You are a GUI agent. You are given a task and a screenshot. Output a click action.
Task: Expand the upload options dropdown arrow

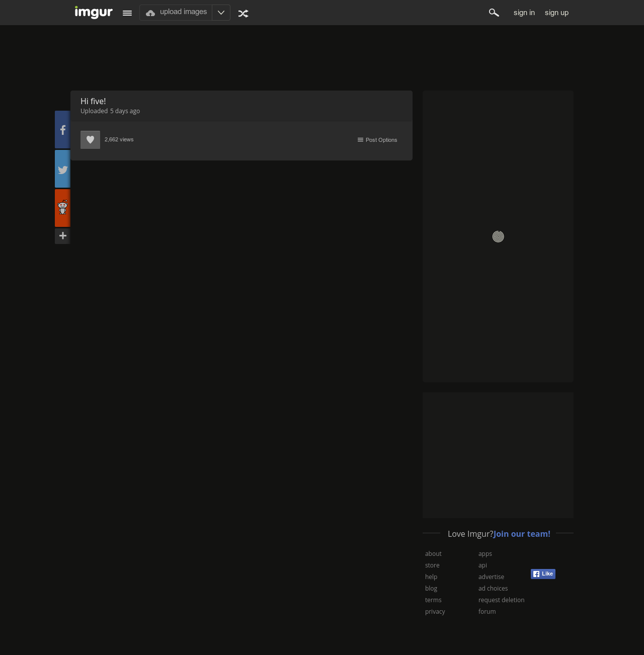point(221,13)
